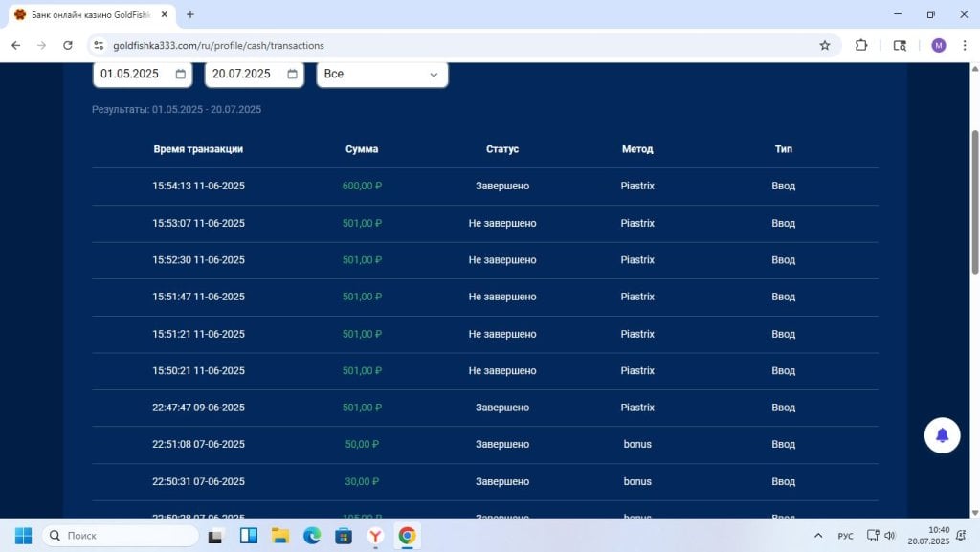Open the Chrome profile avatar M

[938, 45]
